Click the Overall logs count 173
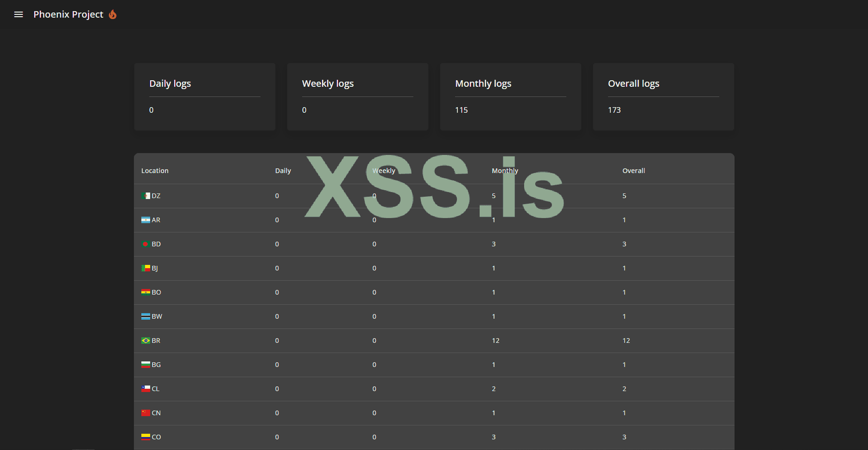 [615, 110]
